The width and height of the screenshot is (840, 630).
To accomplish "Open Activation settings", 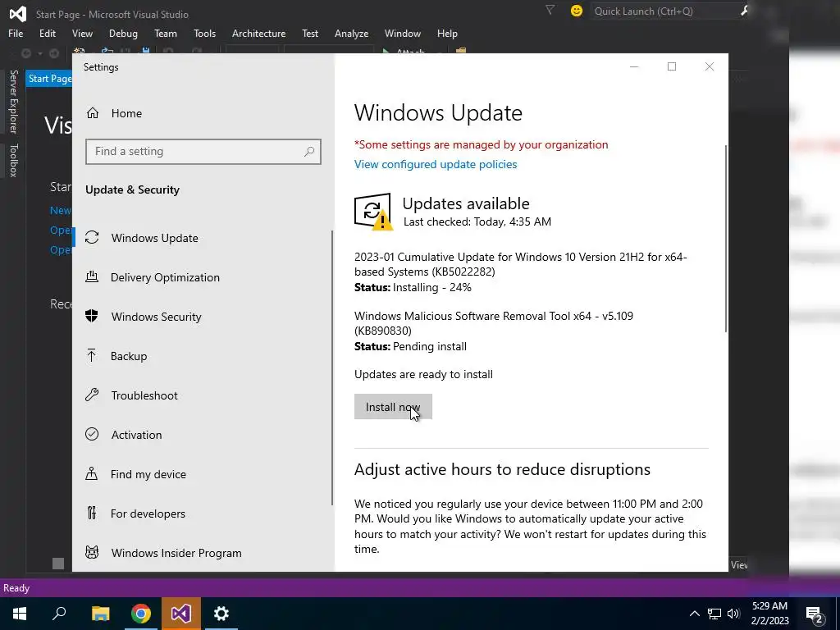I will [123, 435].
